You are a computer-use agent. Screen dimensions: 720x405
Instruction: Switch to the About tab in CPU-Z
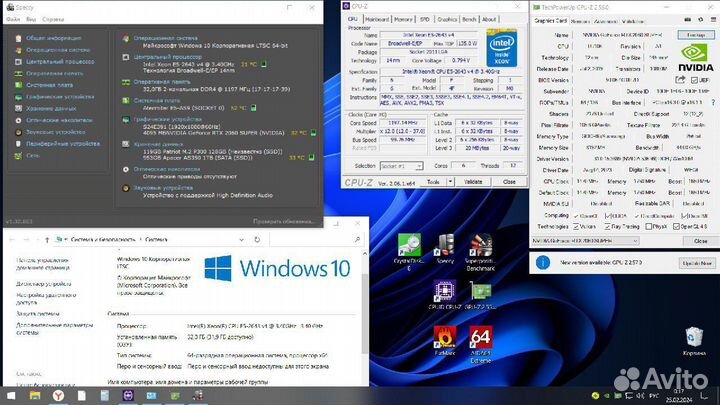pos(489,19)
